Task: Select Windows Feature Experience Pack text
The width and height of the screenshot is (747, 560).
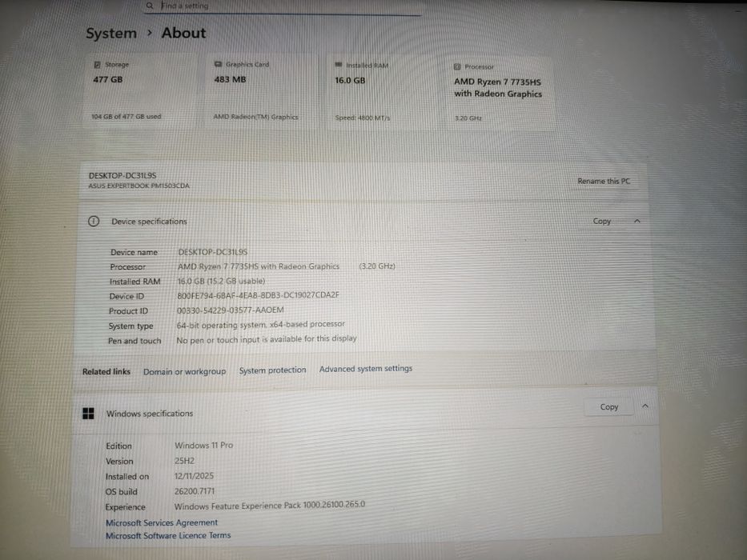Action: [x=270, y=506]
